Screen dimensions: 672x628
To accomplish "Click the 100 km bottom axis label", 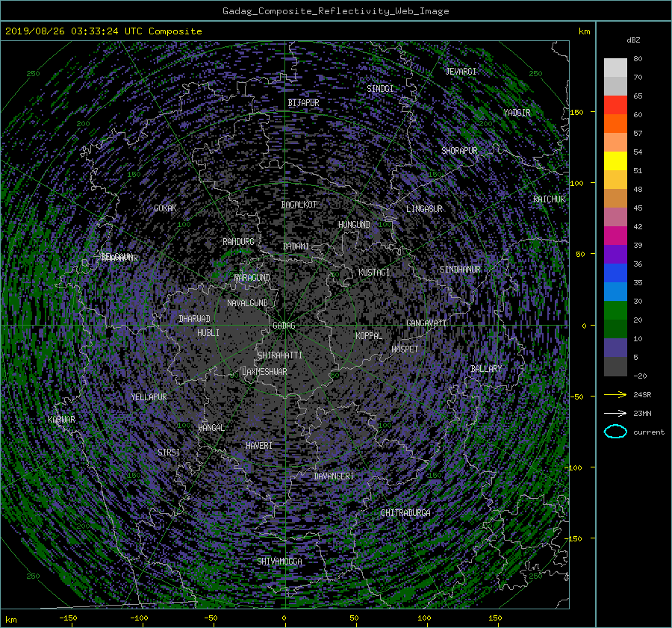I will 424,618.
